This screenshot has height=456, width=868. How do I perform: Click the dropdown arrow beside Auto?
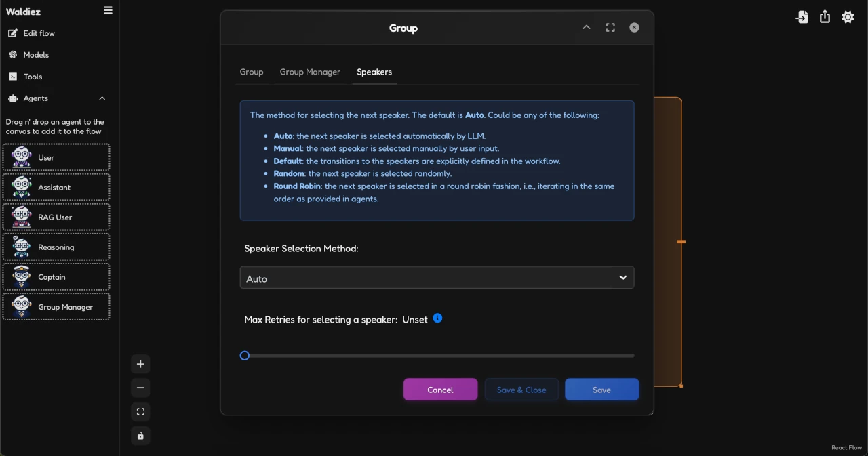point(623,278)
